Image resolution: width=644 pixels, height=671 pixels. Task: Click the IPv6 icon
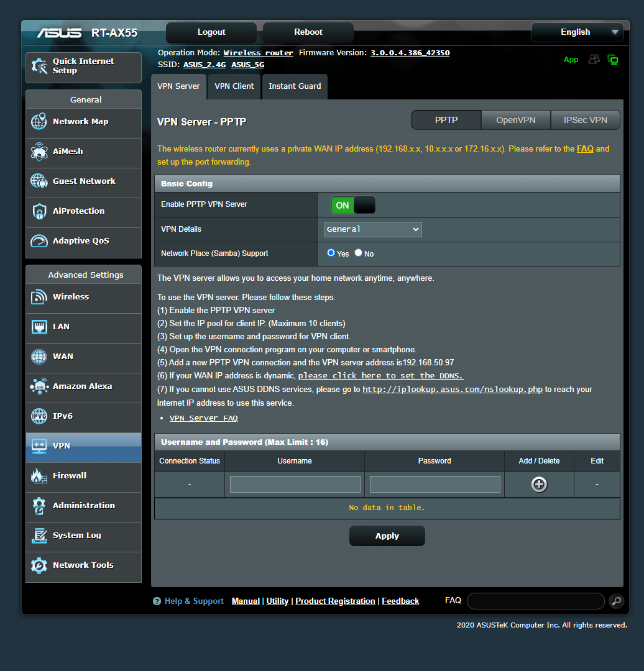tap(39, 416)
